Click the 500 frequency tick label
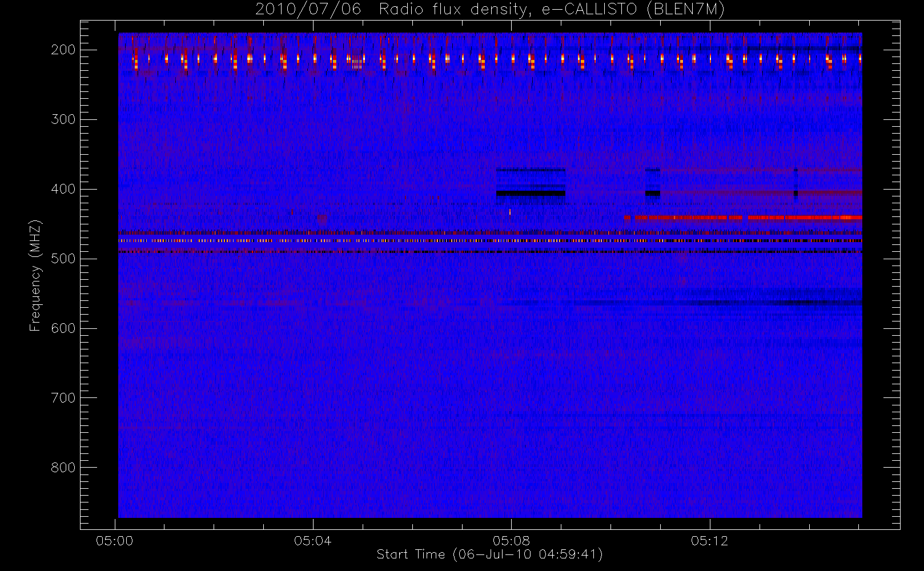The height and width of the screenshot is (571, 924). coord(63,259)
